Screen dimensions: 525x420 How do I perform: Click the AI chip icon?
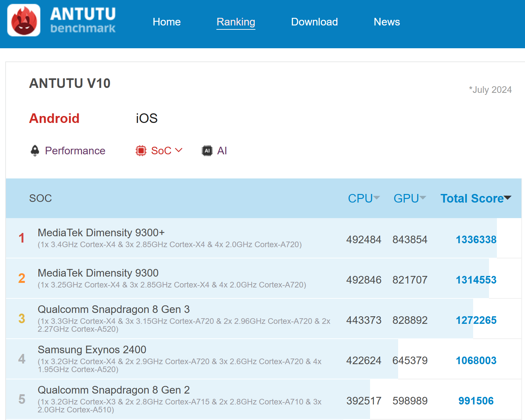[x=207, y=151]
